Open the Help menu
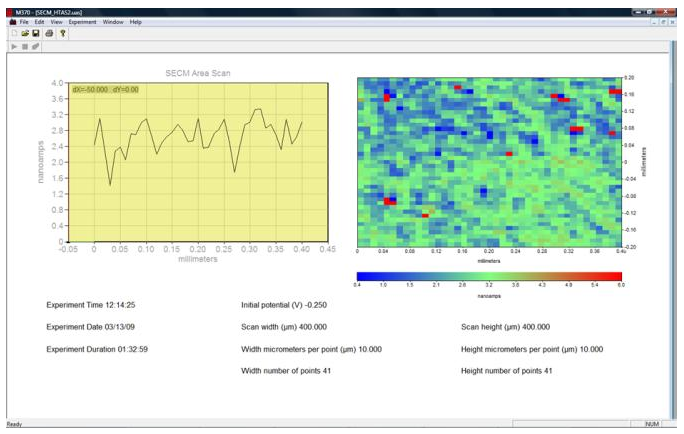 [136, 21]
